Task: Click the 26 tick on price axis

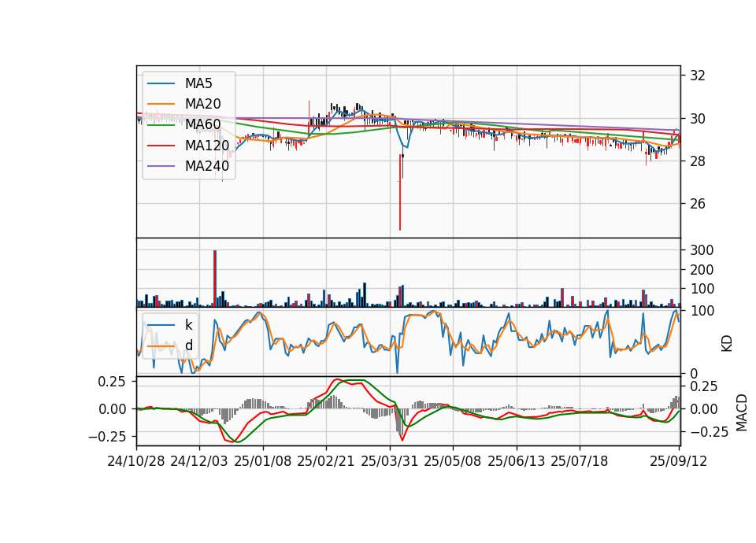Action: [x=698, y=204]
